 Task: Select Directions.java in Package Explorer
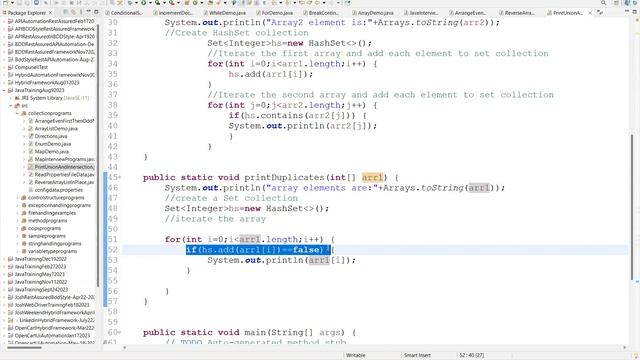[48, 136]
